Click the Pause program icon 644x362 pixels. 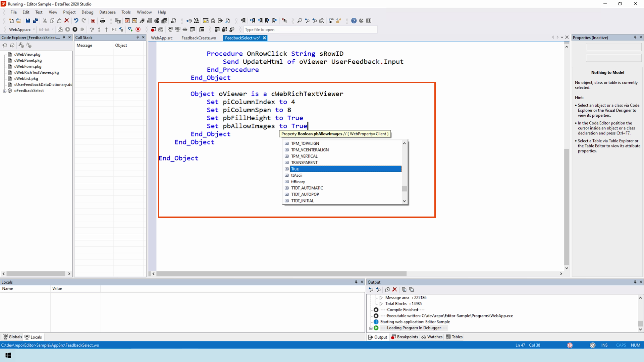click(x=75, y=29)
